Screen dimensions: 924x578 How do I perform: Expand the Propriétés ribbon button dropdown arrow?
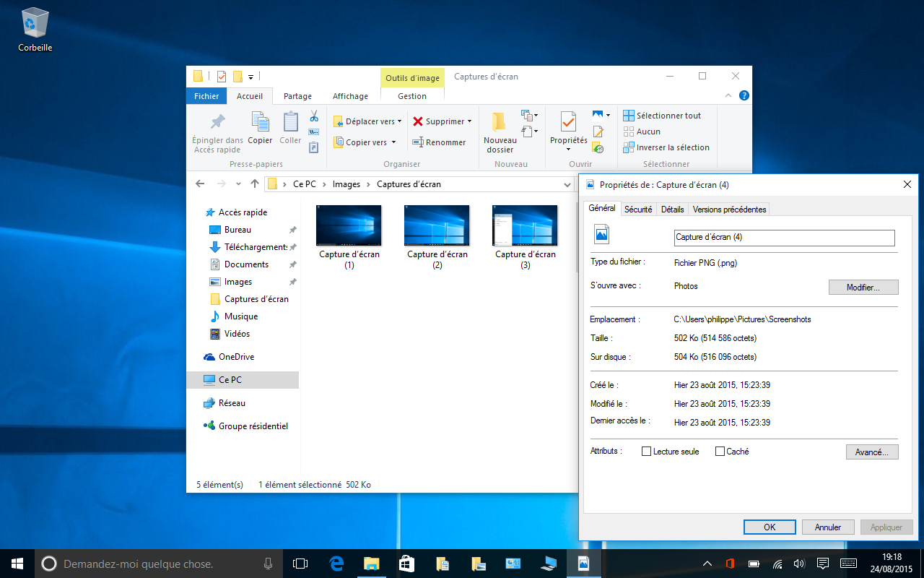coord(568,150)
